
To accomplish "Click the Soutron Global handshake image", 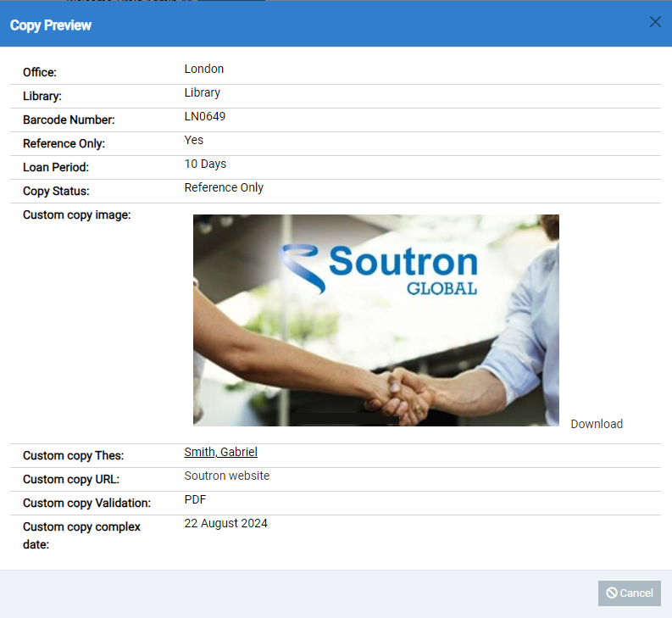I will 376,320.
